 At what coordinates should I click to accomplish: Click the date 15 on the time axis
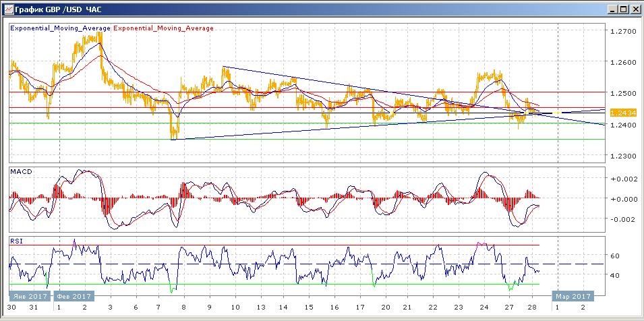(x=310, y=307)
